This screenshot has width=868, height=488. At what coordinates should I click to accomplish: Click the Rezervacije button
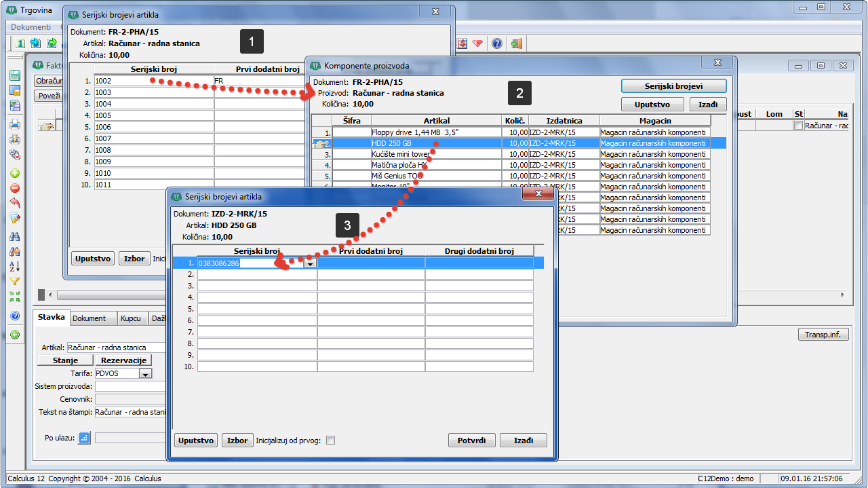pos(124,360)
